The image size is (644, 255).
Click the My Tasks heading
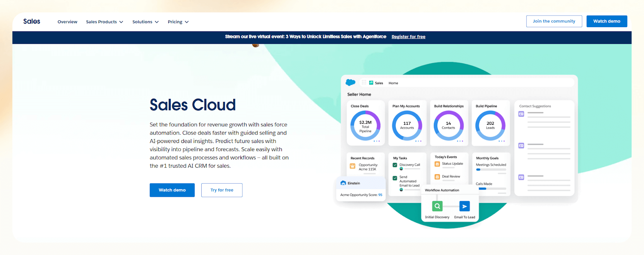tap(400, 158)
